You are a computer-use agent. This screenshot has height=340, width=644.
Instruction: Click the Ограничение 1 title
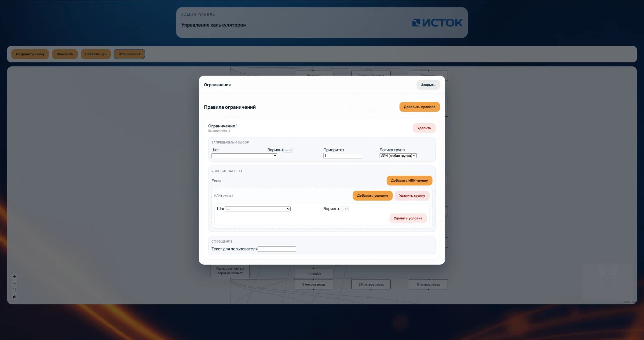click(x=223, y=126)
